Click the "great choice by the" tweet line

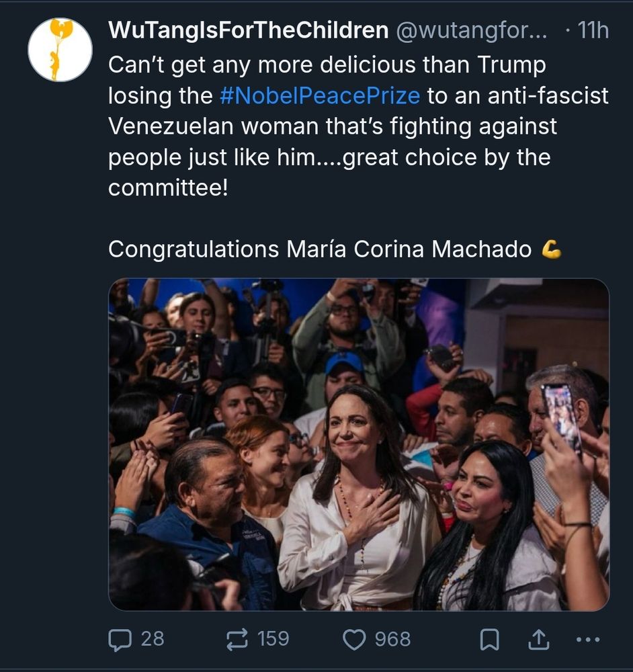pos(447,157)
